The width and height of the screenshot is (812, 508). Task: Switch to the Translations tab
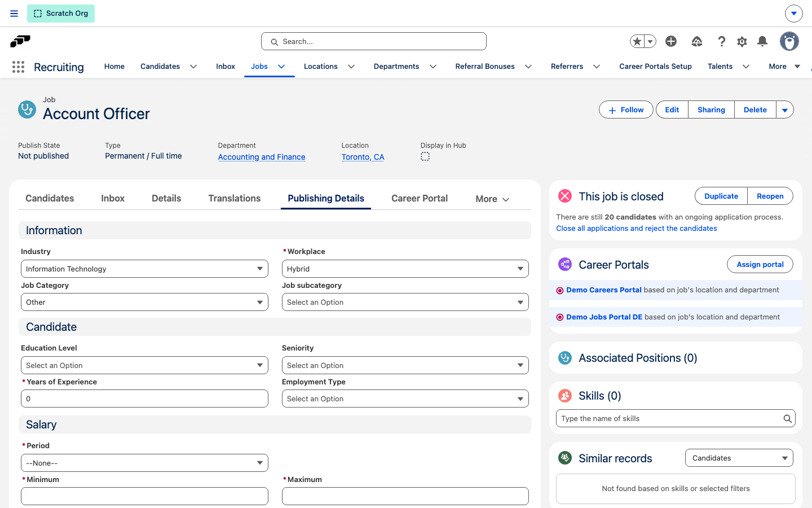pos(235,198)
